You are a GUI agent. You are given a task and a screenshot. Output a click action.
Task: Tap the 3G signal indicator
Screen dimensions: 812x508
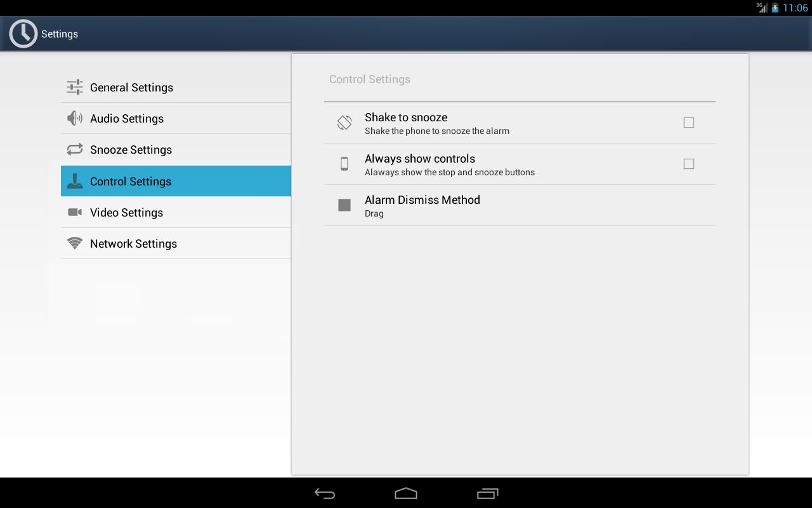762,8
